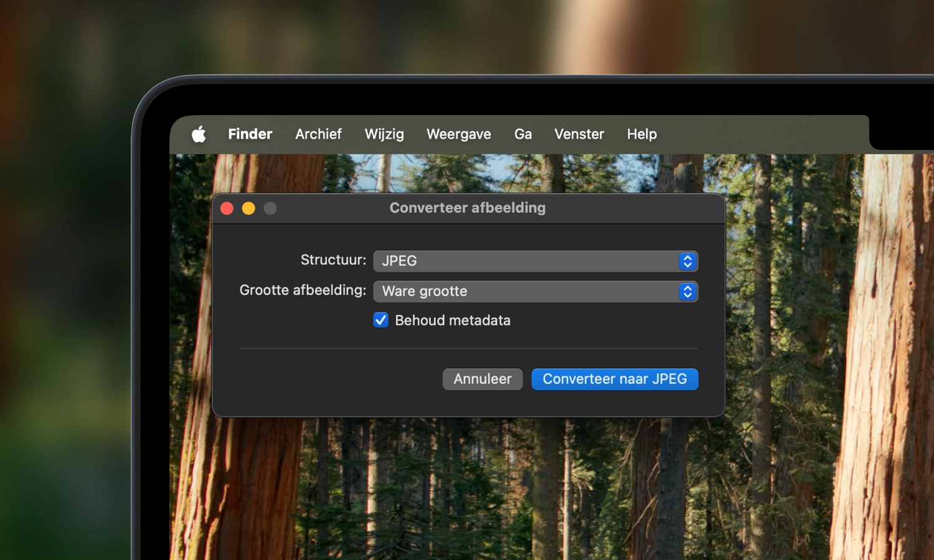The height and width of the screenshot is (560, 934).
Task: Open the Weergave menu
Action: 458,134
